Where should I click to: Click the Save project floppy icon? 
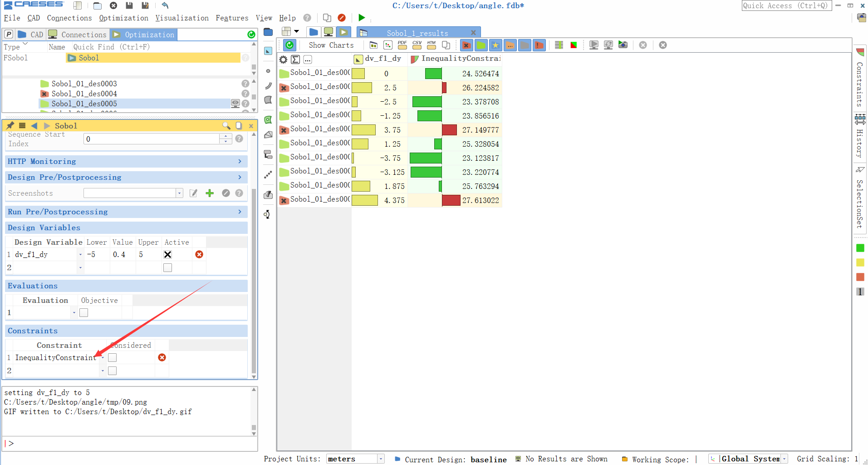coord(129,5)
